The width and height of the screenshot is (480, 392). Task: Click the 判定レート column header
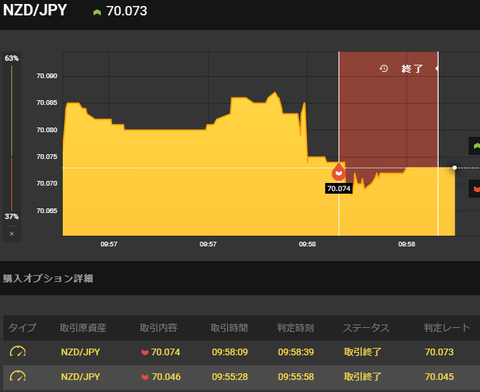click(x=447, y=328)
